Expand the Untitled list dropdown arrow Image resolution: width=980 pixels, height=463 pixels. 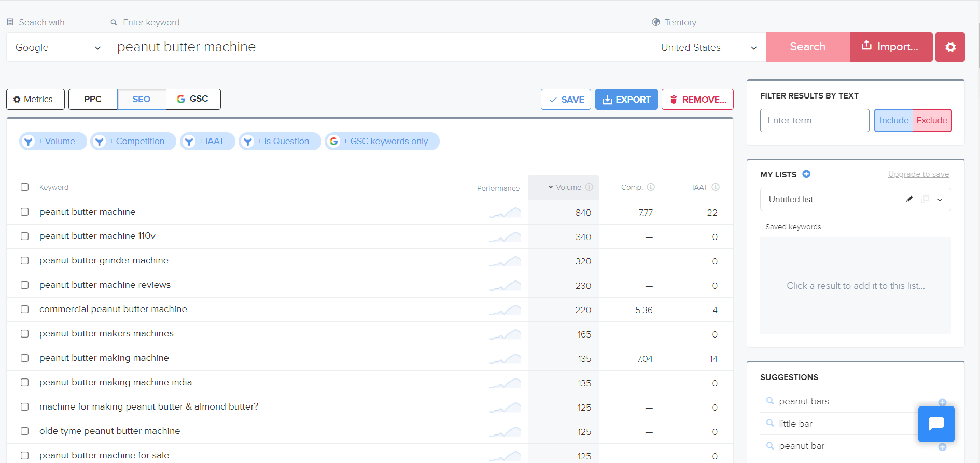click(940, 200)
